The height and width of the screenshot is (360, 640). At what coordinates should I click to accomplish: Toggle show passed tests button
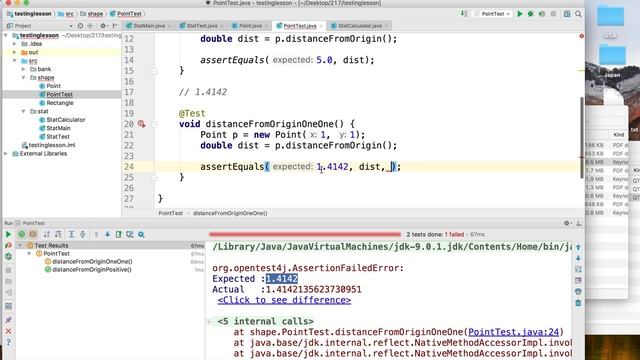click(22, 234)
